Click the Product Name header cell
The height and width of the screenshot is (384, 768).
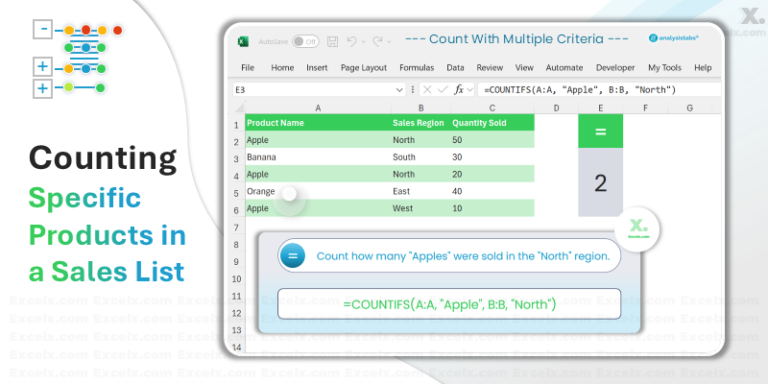click(318, 122)
